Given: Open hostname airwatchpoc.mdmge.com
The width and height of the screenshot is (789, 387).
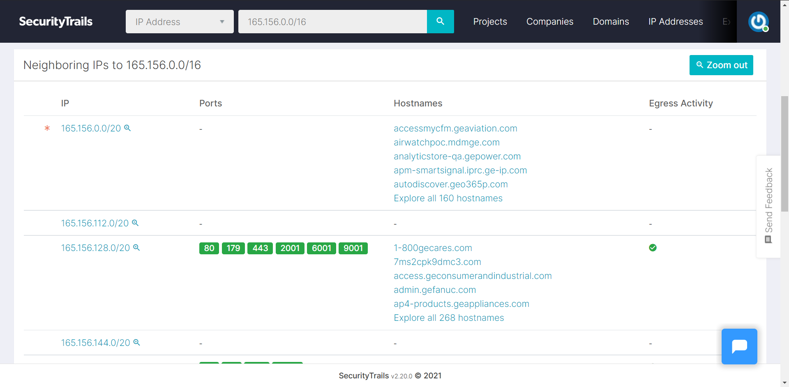Looking at the screenshot, I should 447,142.
